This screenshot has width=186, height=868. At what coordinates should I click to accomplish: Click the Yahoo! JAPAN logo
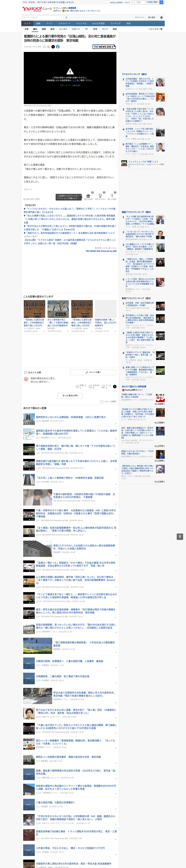(32, 9)
